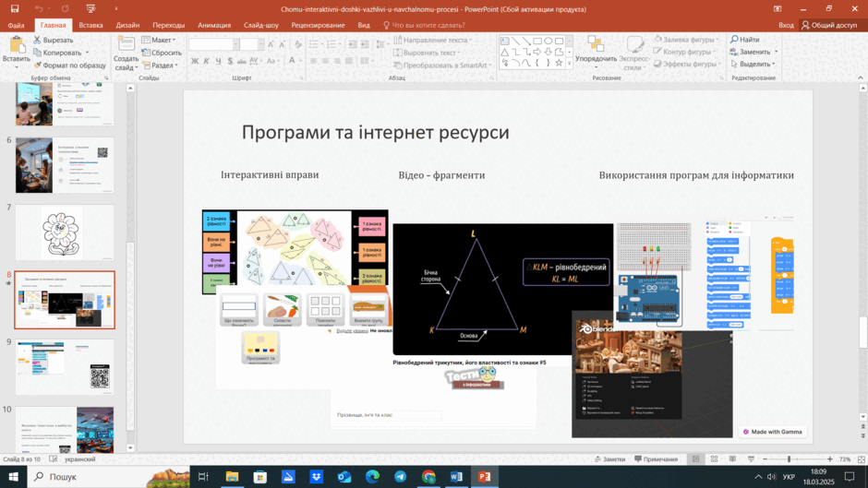
Task: Switch to the Animation (Анимация) tab
Action: [213, 25]
